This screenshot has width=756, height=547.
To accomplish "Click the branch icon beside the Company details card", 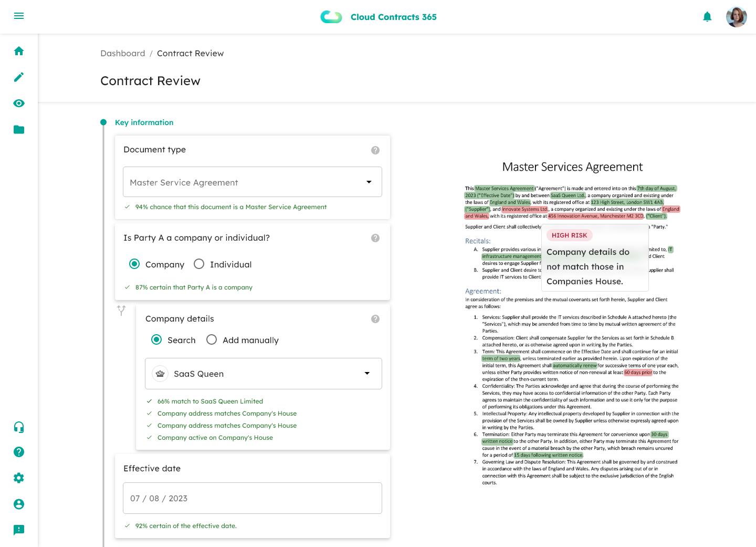I will [121, 311].
